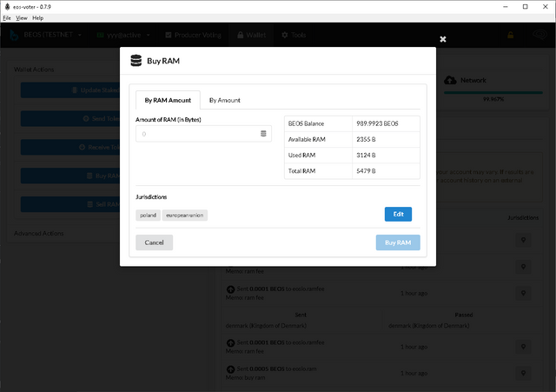Click the first jurisdiction pin icon under Jurisdictions

tap(523, 240)
